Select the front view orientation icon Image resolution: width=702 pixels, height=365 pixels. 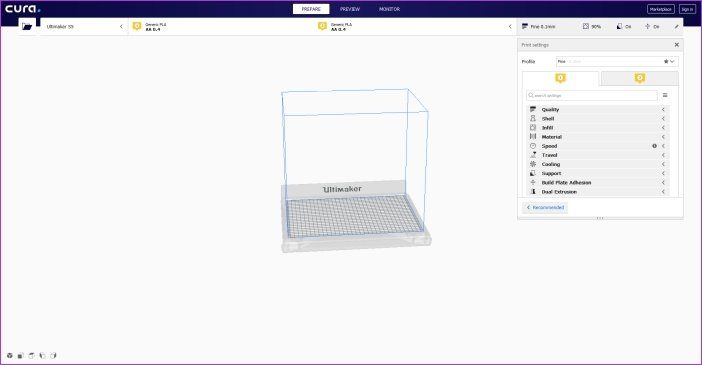pos(20,356)
